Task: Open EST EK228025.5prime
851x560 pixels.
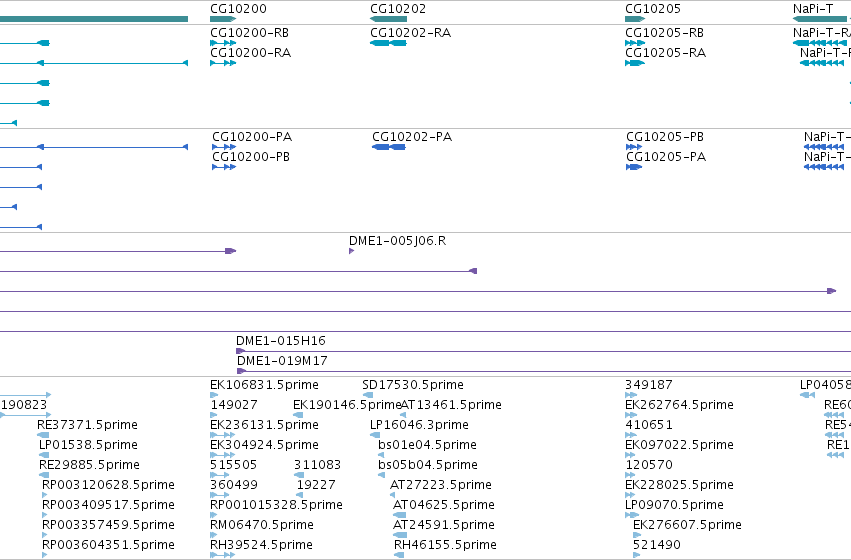Action: [679, 485]
